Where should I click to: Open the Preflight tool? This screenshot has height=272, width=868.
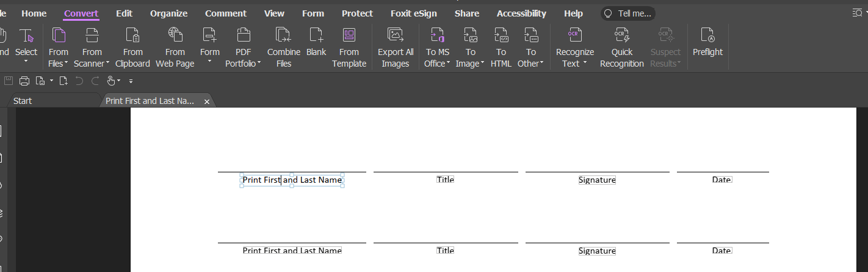pos(707,42)
